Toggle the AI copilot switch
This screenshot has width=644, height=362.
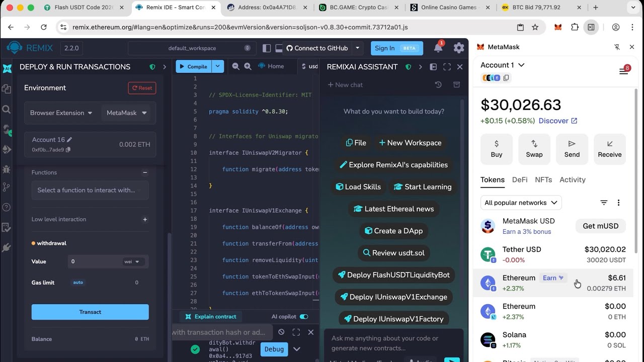click(x=304, y=317)
